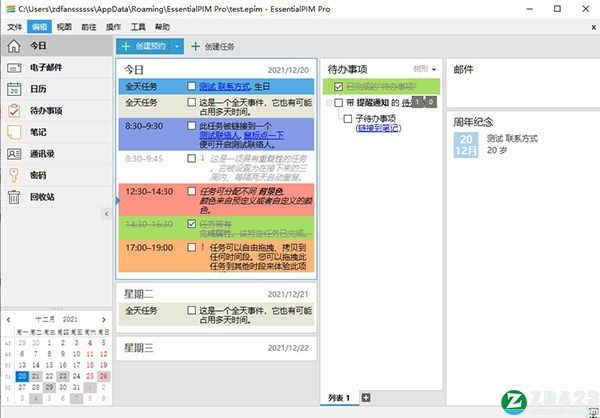The height and width of the screenshot is (418, 600).
Task: Open the 密码 passwords section
Action: (x=56, y=175)
